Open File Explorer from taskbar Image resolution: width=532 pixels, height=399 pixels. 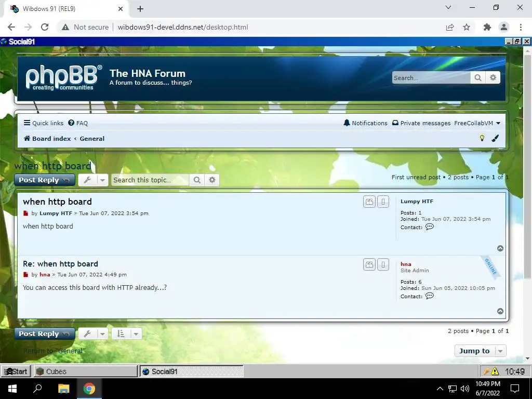pyautogui.click(x=63, y=389)
